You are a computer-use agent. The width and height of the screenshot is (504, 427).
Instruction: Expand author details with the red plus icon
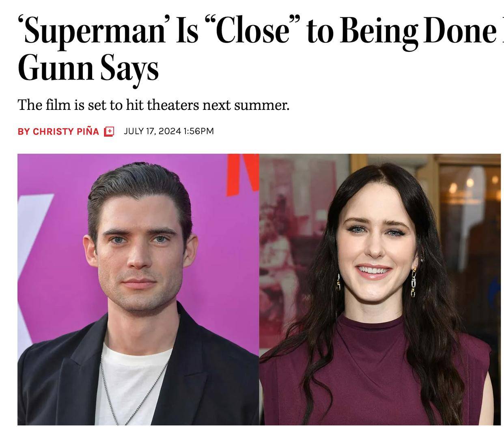click(x=109, y=131)
